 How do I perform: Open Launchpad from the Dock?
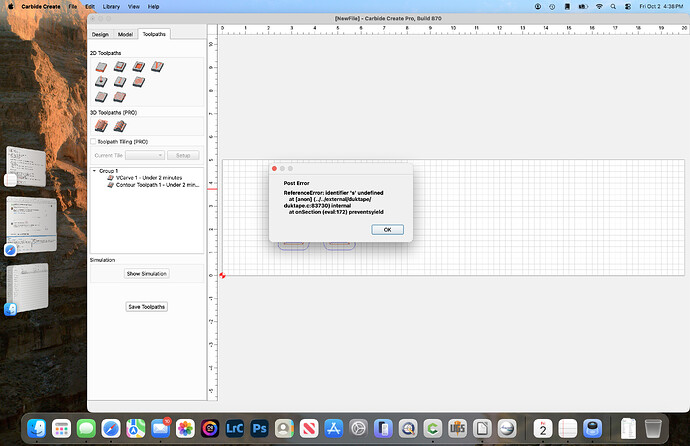[x=61, y=428]
